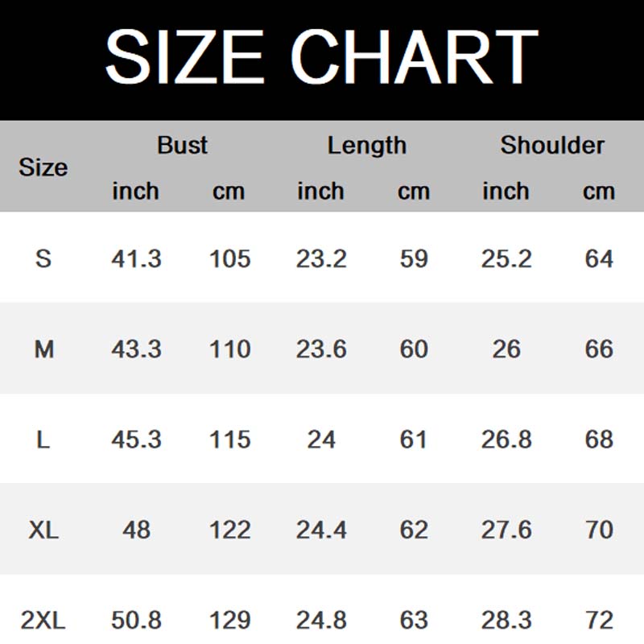
Task: Select the XL size row label
Action: point(43,530)
